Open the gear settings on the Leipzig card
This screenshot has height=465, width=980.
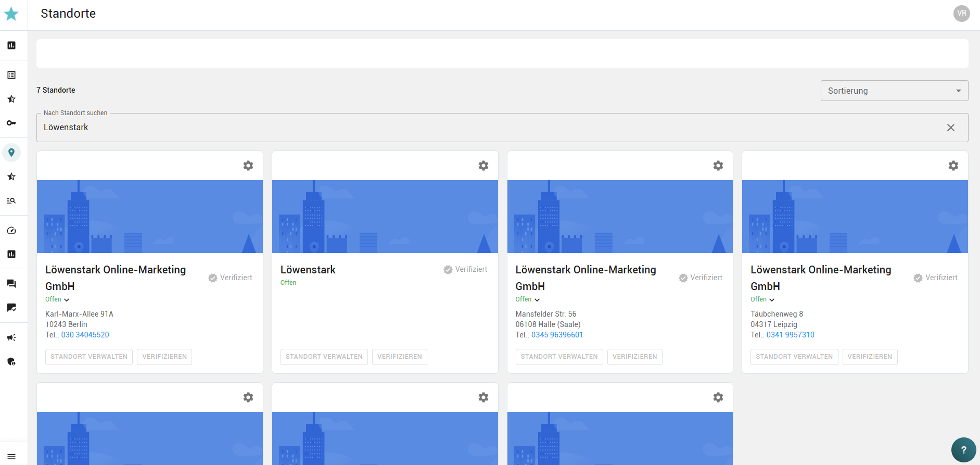pyautogui.click(x=953, y=166)
